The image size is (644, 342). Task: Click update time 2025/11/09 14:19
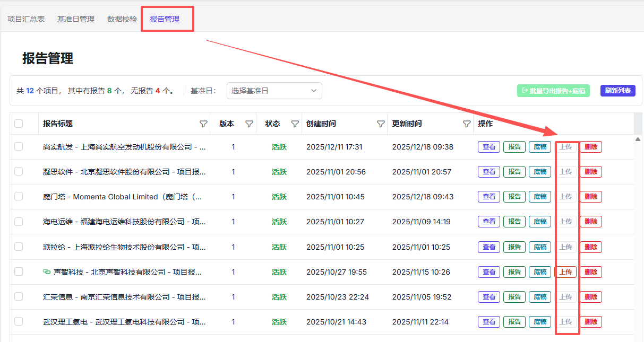pyautogui.click(x=421, y=222)
